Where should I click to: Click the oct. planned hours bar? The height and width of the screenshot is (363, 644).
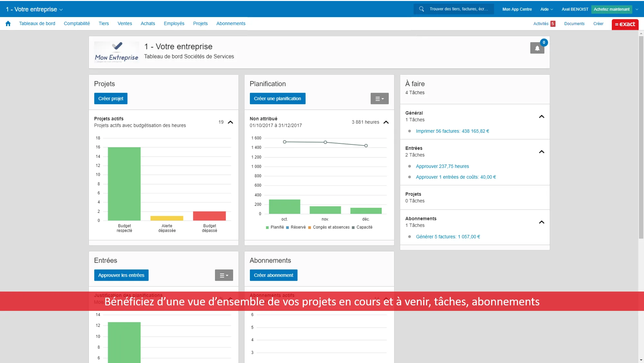pyautogui.click(x=284, y=207)
